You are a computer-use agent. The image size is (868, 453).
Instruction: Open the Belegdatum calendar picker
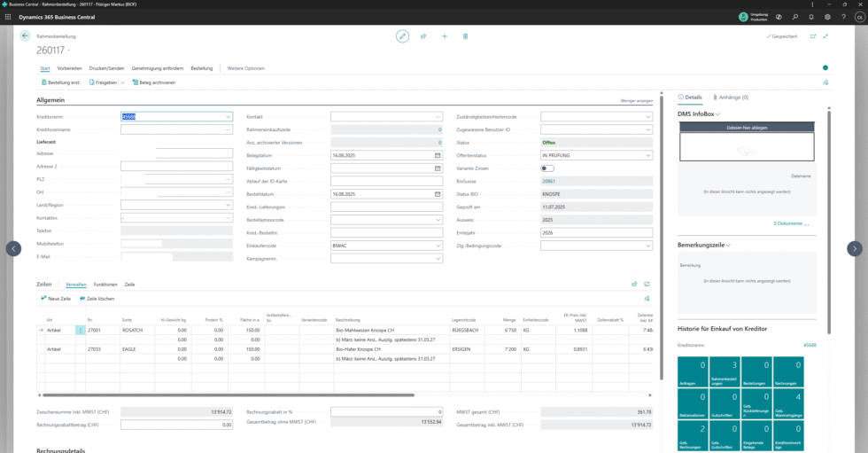pos(438,155)
